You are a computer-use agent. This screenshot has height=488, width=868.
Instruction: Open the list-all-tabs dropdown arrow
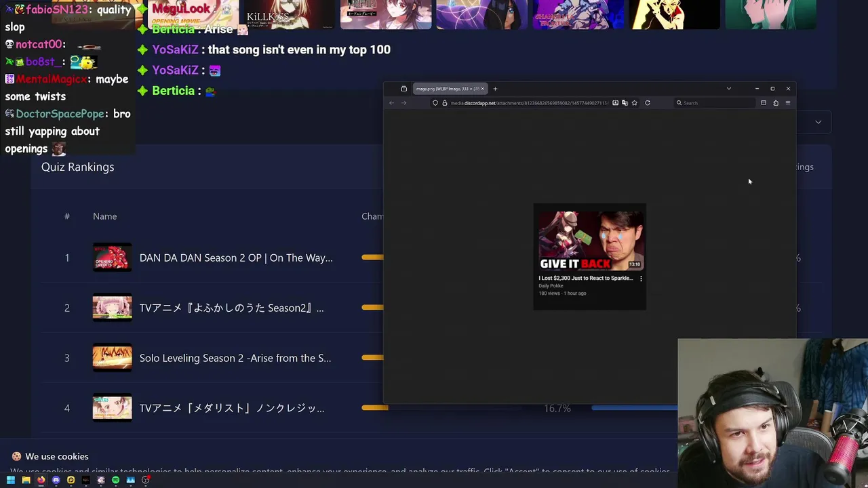[x=729, y=89]
